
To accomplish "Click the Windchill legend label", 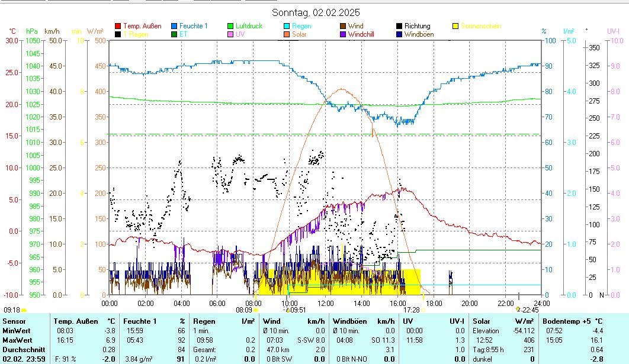I will pos(361,34).
